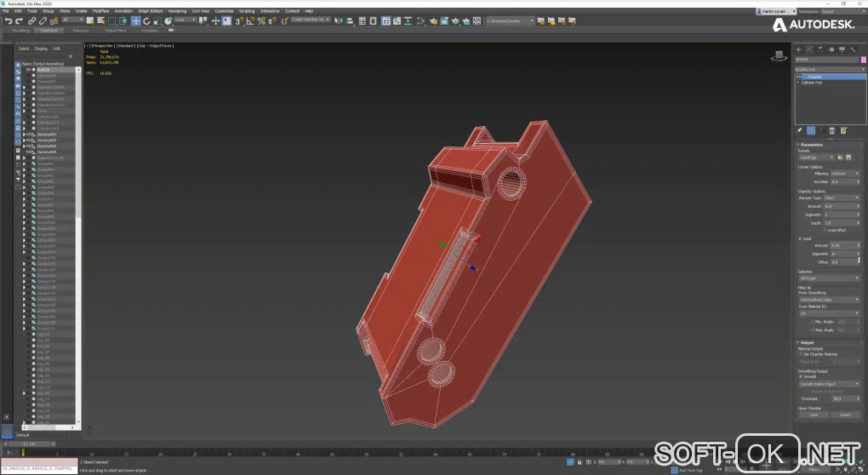
Task: Enable Set Chamfer Material checkbox
Action: coord(801,354)
